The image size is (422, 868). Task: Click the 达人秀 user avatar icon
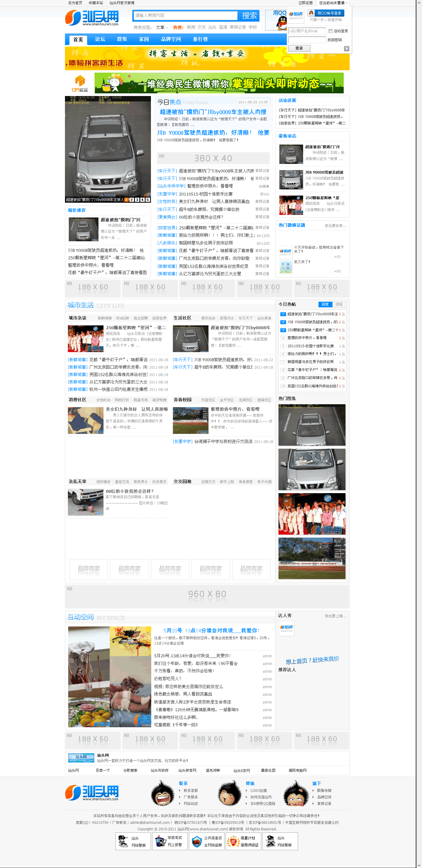point(286,629)
